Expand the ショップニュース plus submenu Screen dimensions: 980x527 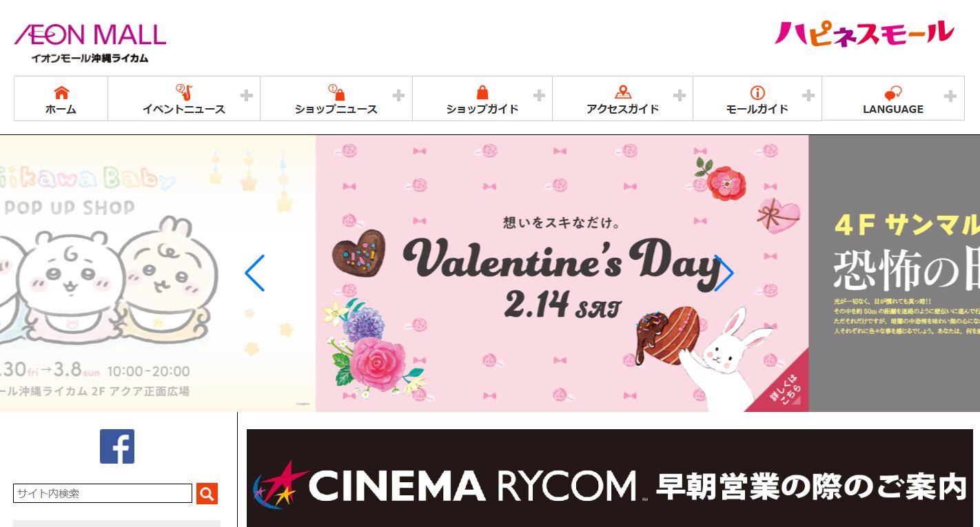point(398,96)
